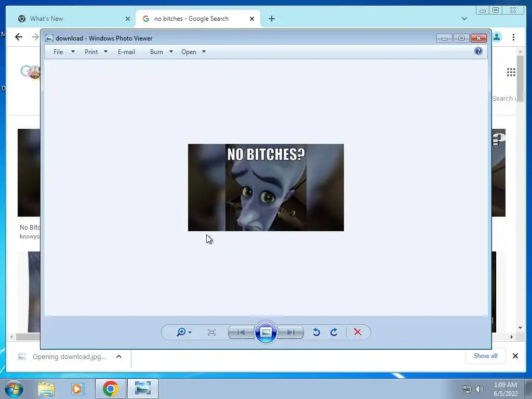Click the Actual Size fit button
This screenshot has height=399, width=532.
211,332
